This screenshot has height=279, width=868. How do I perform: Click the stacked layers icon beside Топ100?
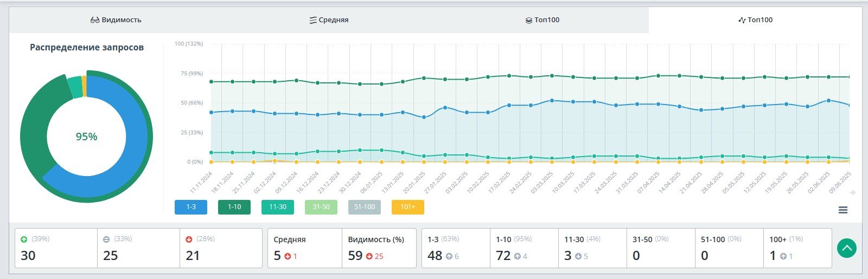(529, 20)
